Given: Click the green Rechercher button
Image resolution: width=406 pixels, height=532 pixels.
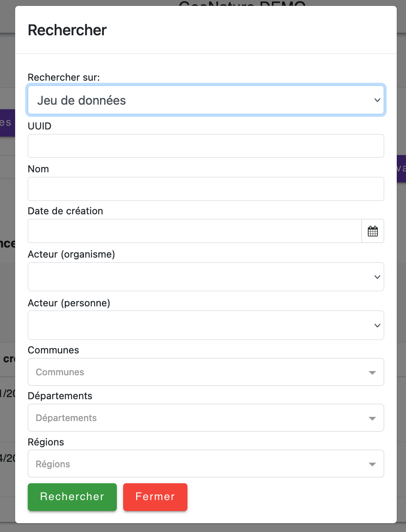Looking at the screenshot, I should pyautogui.click(x=72, y=497).
